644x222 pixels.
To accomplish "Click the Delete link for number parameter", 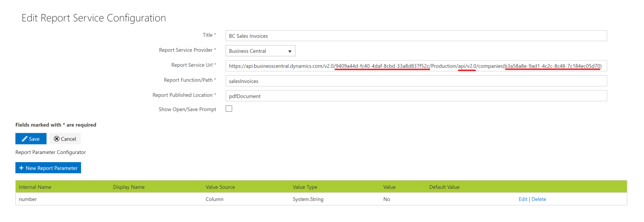I will coord(538,199).
